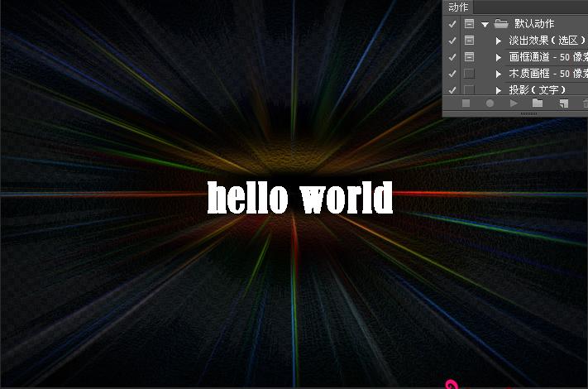Image resolution: width=588 pixels, height=389 pixels.
Task: Toggle dialog control for 淡出效果(选区) action
Action: pyautogui.click(x=469, y=40)
